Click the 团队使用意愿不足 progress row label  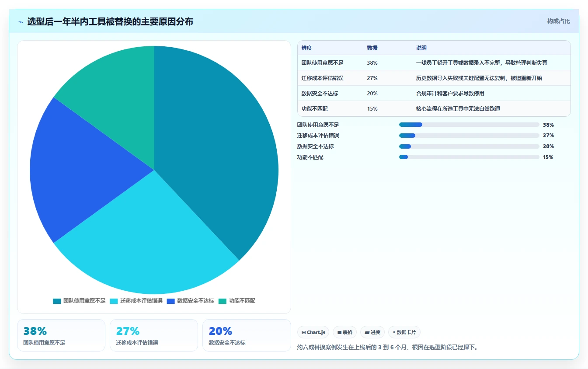point(318,125)
